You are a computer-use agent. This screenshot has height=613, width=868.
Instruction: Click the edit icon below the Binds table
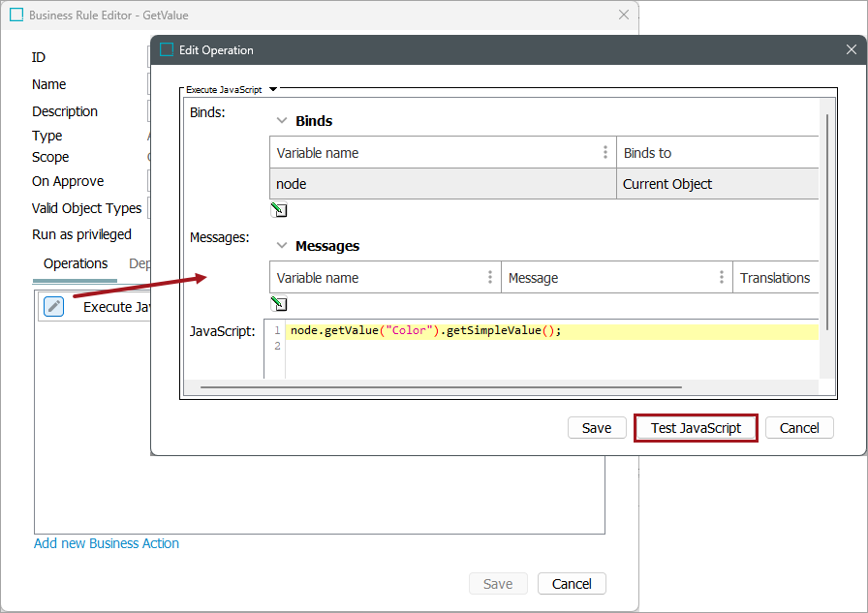(x=279, y=209)
